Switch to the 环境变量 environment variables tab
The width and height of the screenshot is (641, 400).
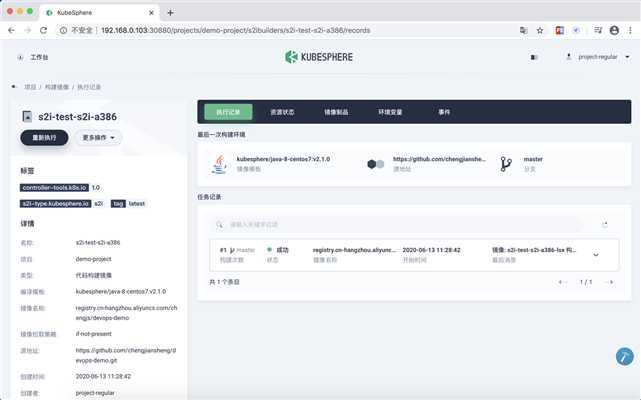point(390,112)
